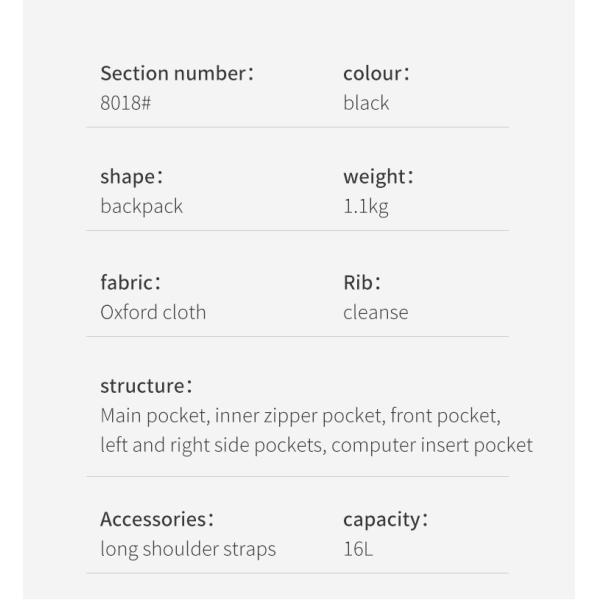The image size is (600, 600).
Task: Select the 16L capacity value
Action: coord(357,549)
